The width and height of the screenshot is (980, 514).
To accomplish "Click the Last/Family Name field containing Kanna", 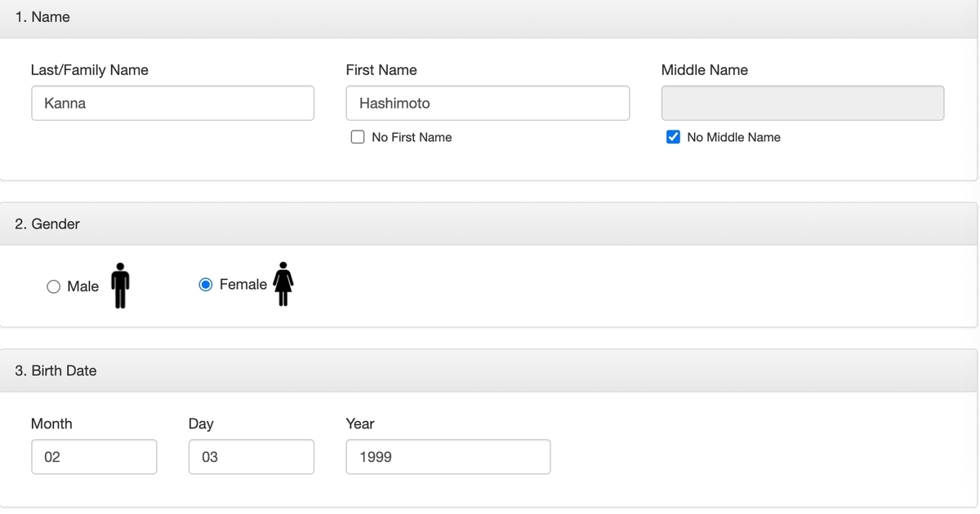I will coord(172,104).
